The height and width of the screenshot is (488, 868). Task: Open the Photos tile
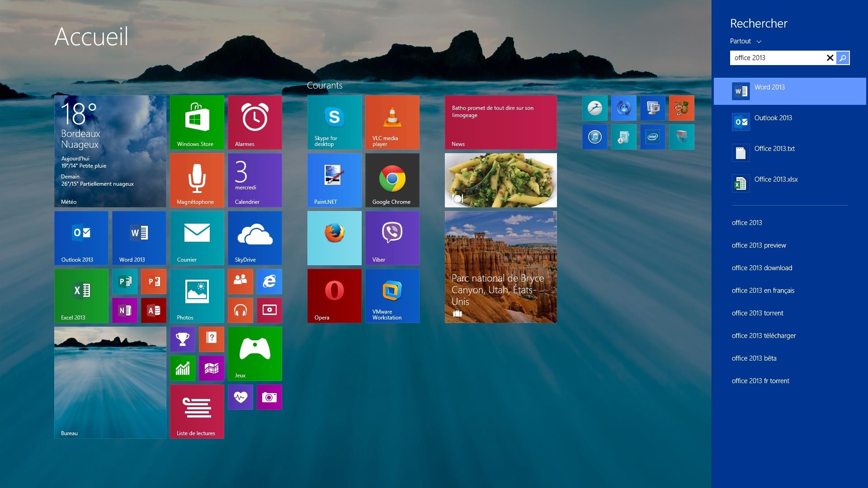[197, 296]
